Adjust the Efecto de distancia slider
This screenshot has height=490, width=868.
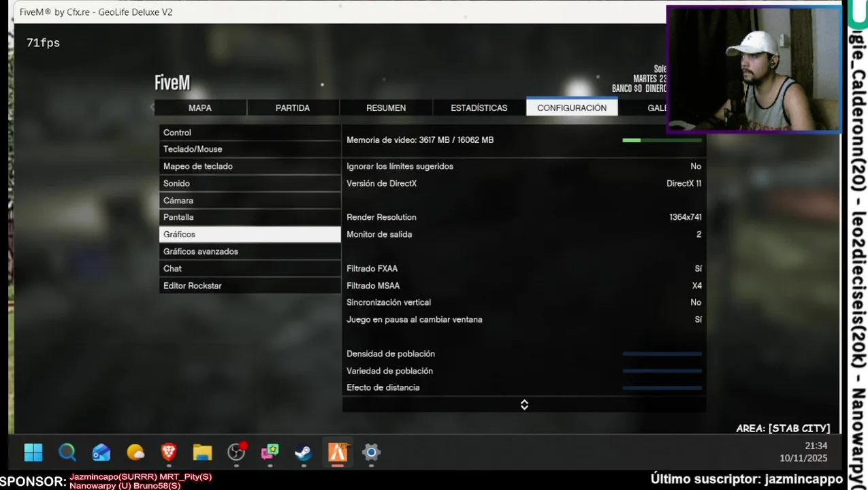pos(662,388)
